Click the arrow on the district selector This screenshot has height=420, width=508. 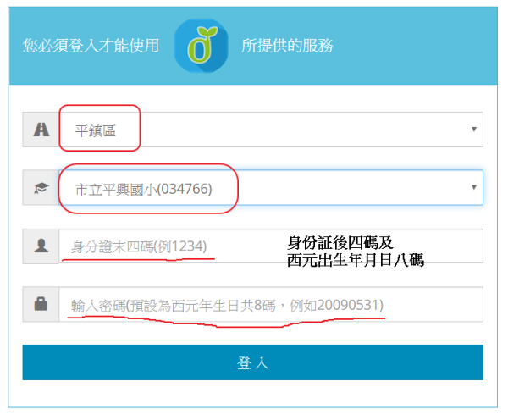473,130
